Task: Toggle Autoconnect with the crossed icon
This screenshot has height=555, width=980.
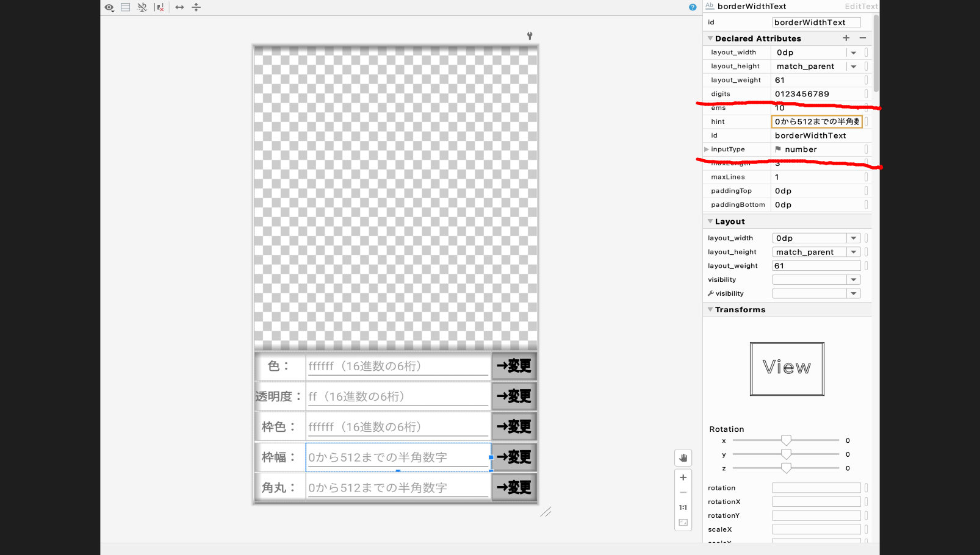Action: 142,7
